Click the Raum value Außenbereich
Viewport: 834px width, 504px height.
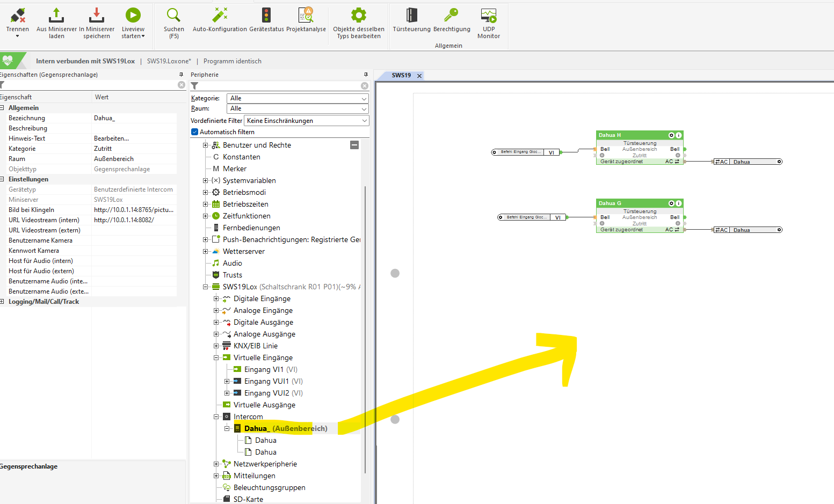(134, 159)
